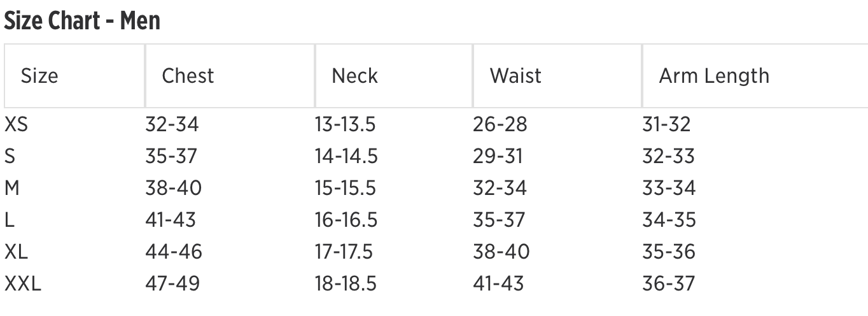Screen dimensions: 868x316
Task: Select the M size row label
Action: [x=12, y=188]
